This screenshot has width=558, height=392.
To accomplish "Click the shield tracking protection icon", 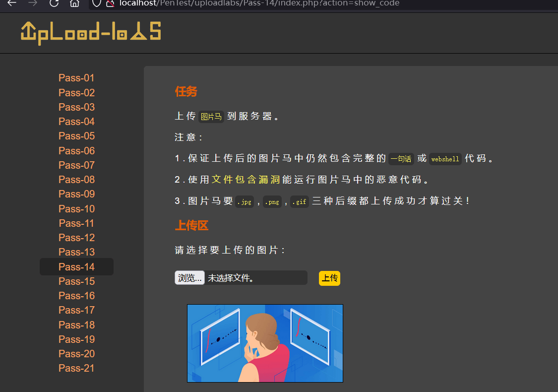I will (96, 3).
